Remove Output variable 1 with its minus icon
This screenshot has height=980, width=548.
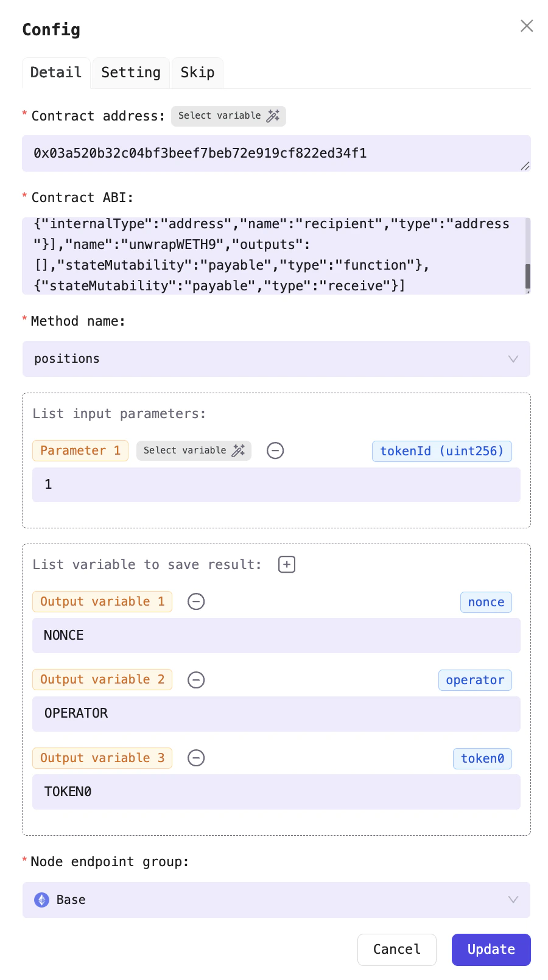(196, 601)
